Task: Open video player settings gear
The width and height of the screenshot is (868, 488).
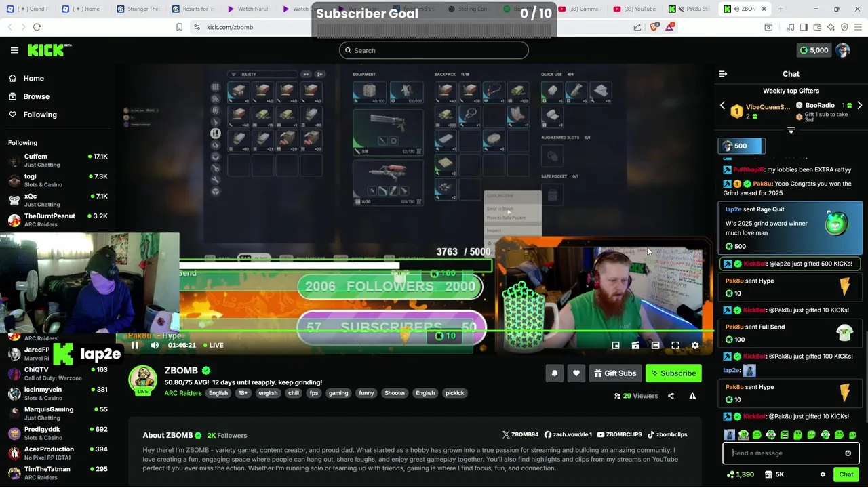Action: tap(695, 345)
